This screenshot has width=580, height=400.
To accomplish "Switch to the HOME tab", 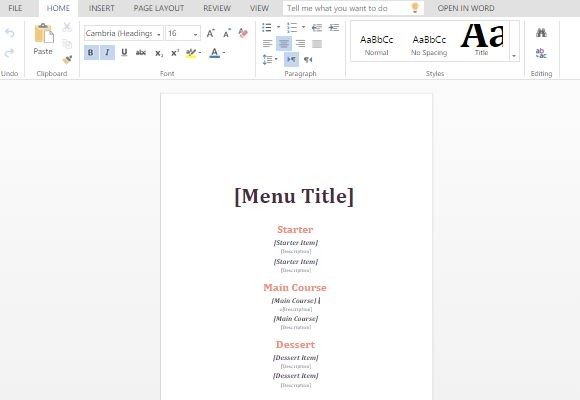I will [58, 8].
